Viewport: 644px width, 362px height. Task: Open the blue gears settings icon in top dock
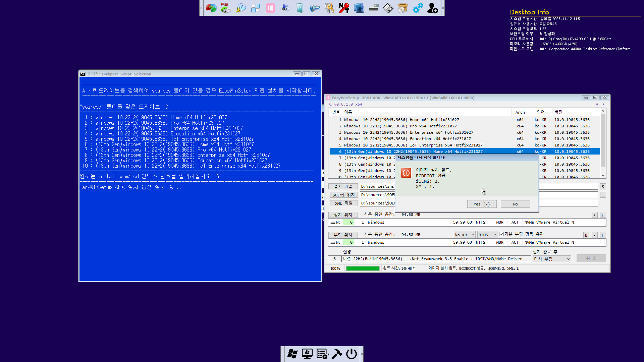pyautogui.click(x=418, y=8)
